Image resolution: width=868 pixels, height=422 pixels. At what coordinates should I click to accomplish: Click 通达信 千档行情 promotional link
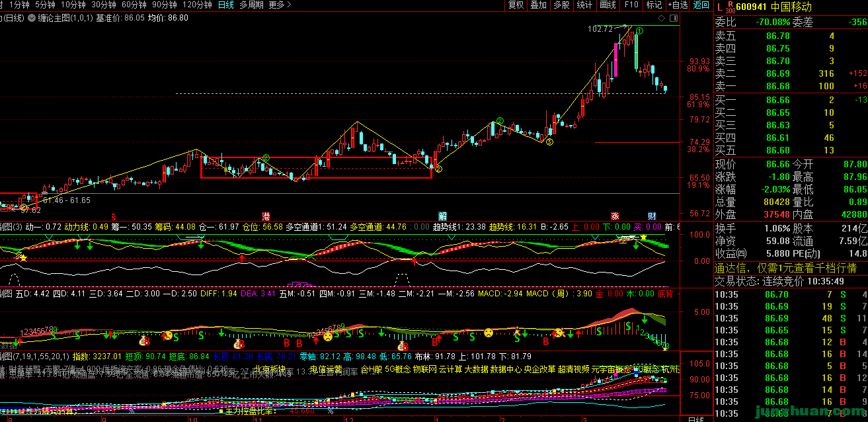[787, 268]
